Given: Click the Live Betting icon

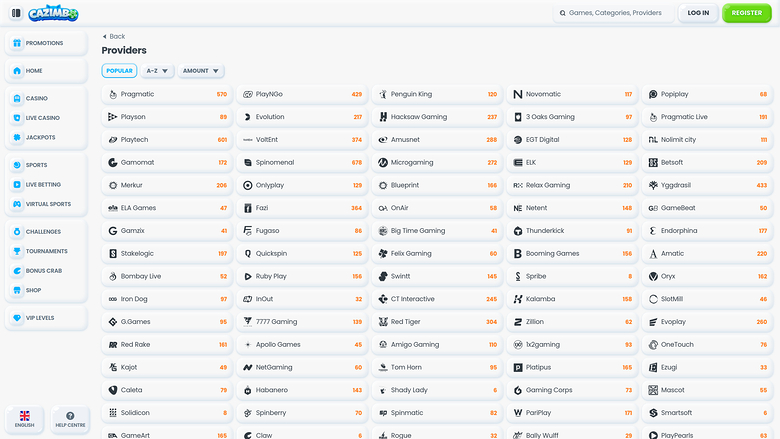Looking at the screenshot, I should [x=17, y=184].
